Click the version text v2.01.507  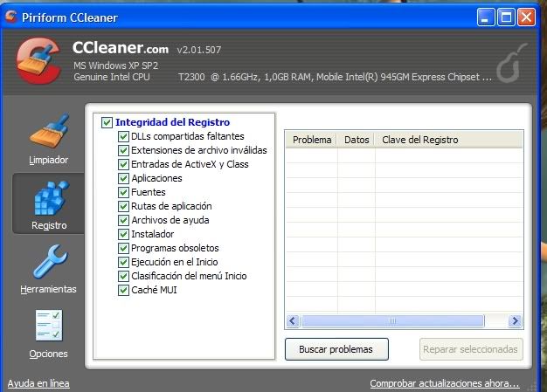coord(199,50)
